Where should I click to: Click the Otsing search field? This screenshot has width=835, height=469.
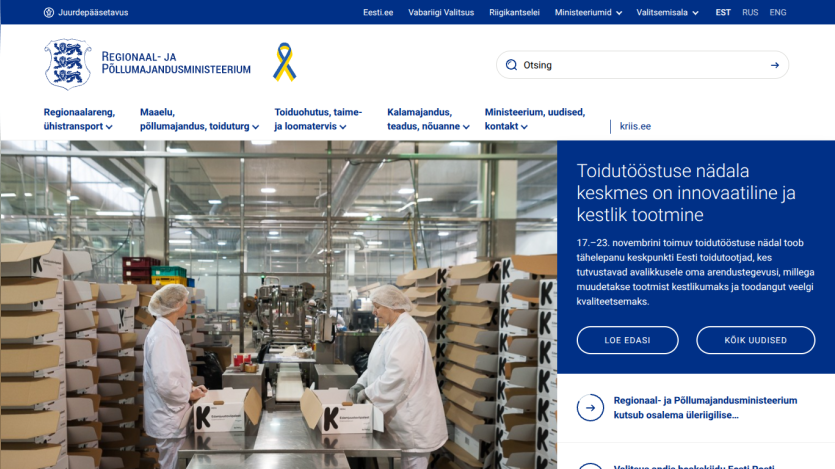pyautogui.click(x=642, y=65)
